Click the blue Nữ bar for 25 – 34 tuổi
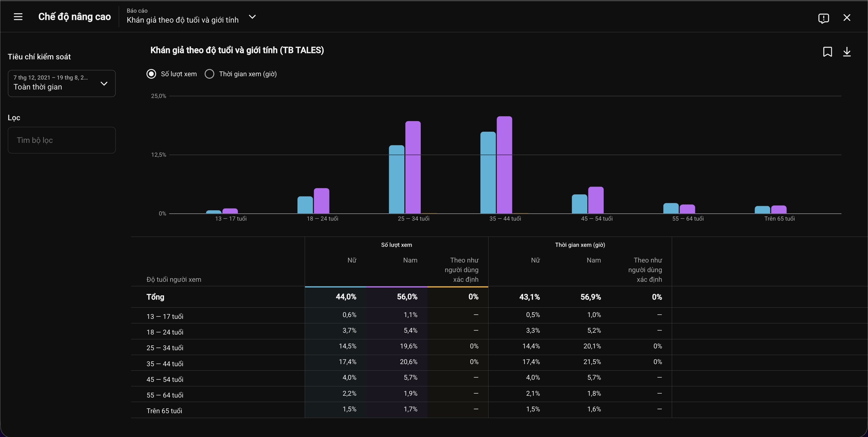 click(x=397, y=179)
